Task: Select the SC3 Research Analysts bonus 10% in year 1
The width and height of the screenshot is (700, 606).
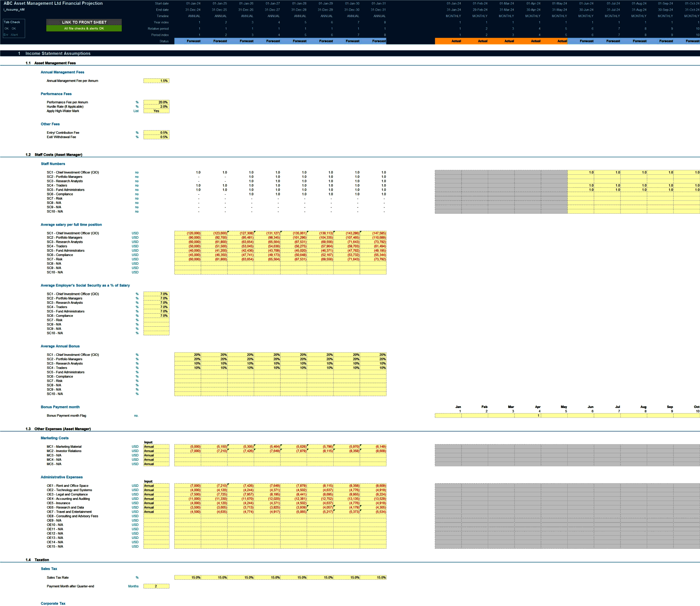Action: coord(188,364)
